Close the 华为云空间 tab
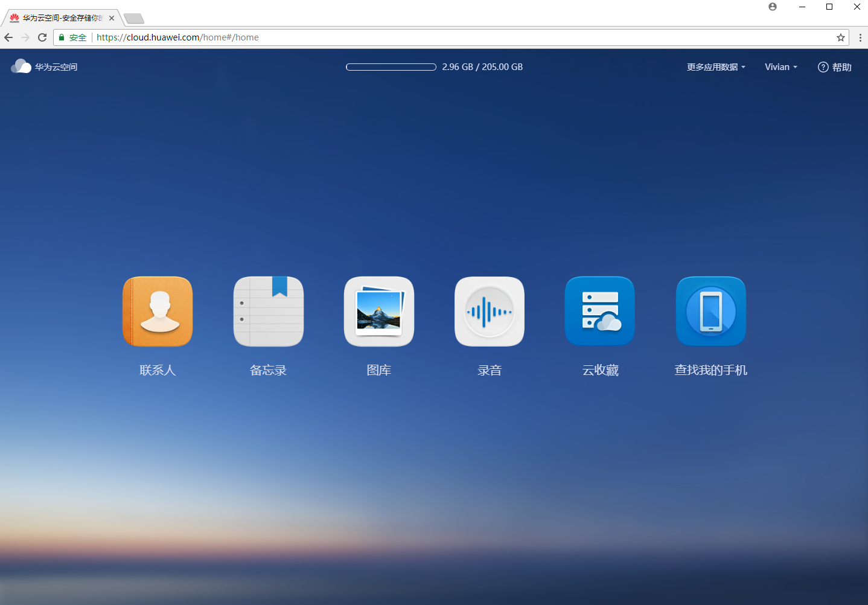This screenshot has width=868, height=605. (112, 18)
